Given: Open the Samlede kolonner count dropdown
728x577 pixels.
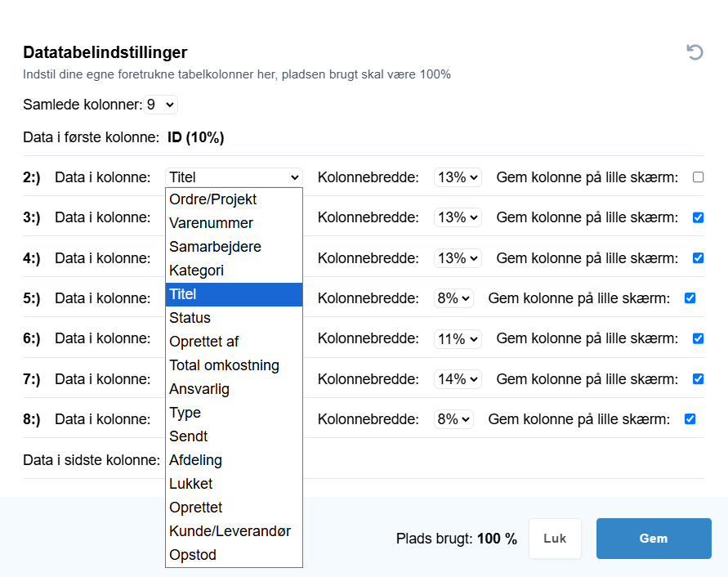Looking at the screenshot, I should click(x=160, y=105).
